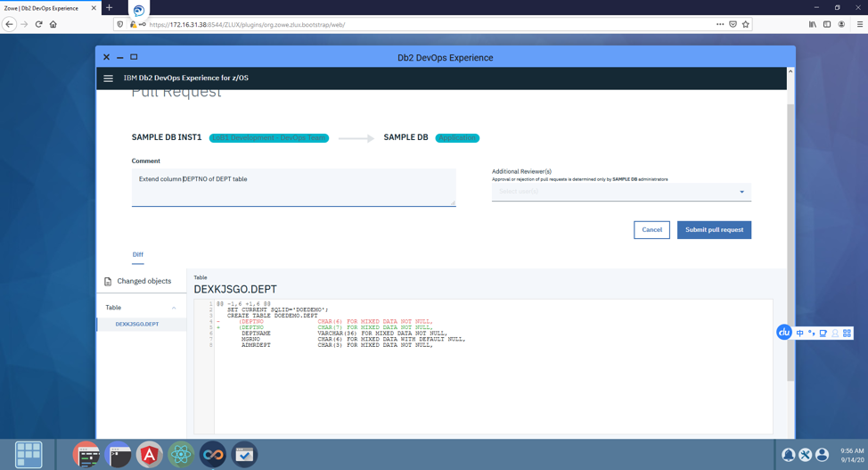Launch the terminal prompt taskbar app
The width and height of the screenshot is (868, 470).
pos(118,455)
